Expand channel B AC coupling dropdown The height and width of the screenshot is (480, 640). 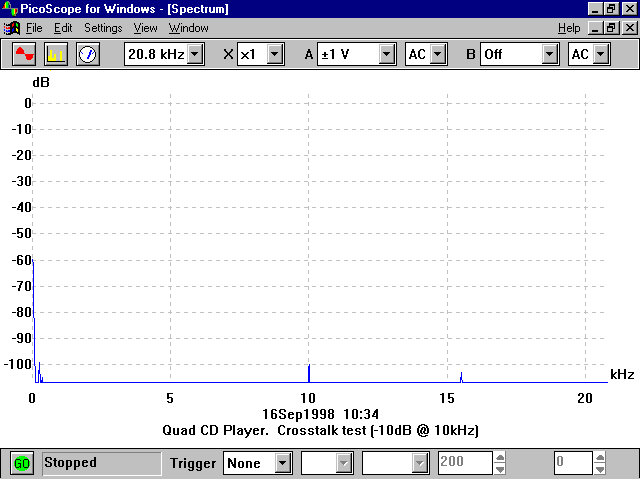(601, 54)
